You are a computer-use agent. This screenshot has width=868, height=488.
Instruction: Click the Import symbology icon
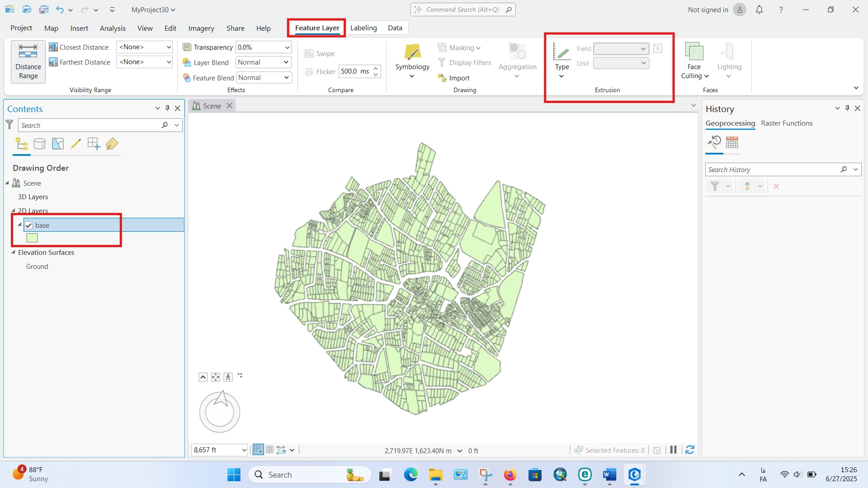click(442, 78)
